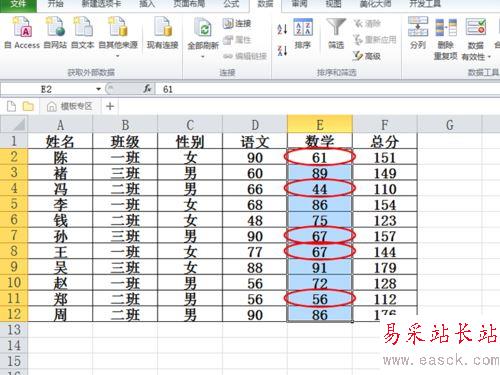Click cell E11 containing 56
The height and width of the screenshot is (375, 500).
click(x=320, y=299)
